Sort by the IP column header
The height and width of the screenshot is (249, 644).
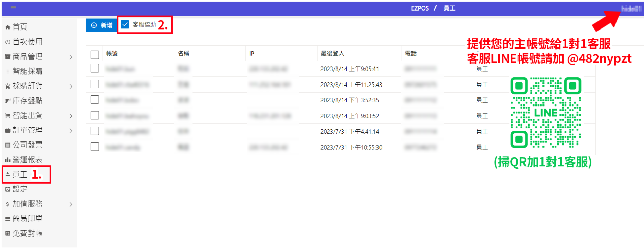[252, 53]
